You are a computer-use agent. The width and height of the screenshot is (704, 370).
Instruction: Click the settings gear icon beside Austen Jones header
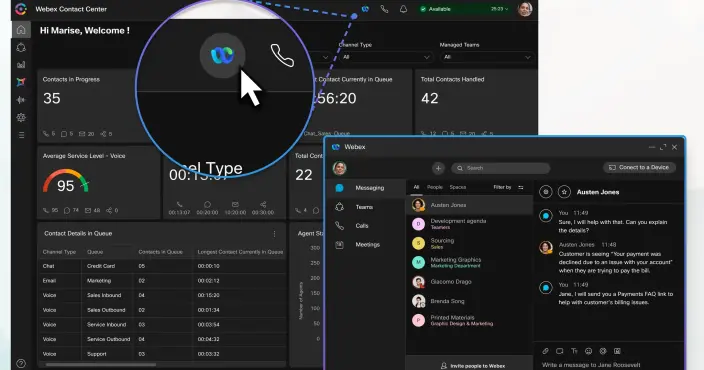[546, 192]
